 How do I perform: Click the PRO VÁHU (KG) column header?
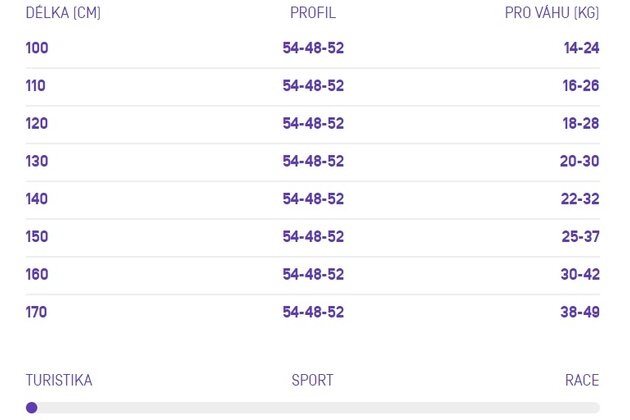coord(552,12)
